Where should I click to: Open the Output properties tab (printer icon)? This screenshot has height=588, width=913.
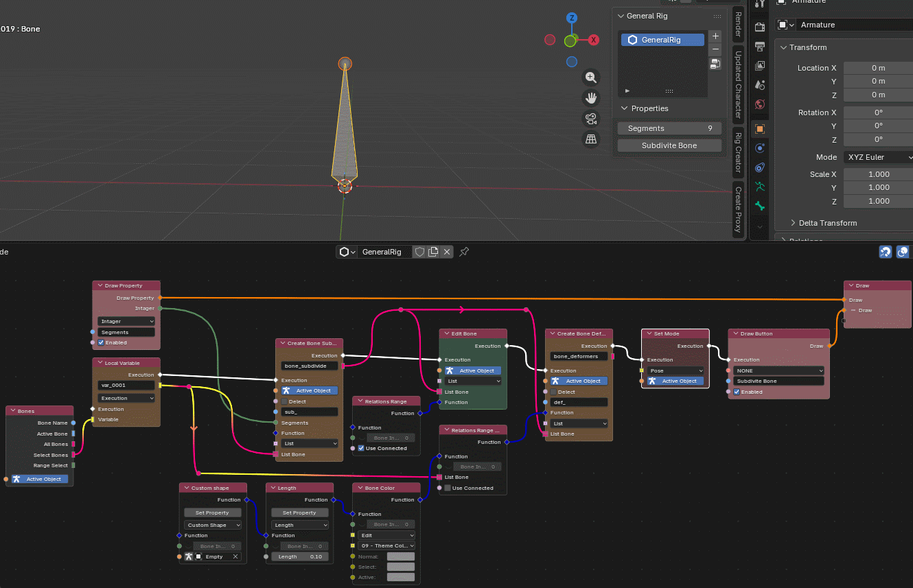pos(760,47)
